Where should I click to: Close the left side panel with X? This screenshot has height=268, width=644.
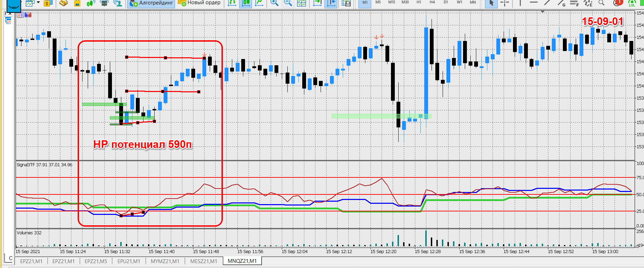[x=9, y=14]
